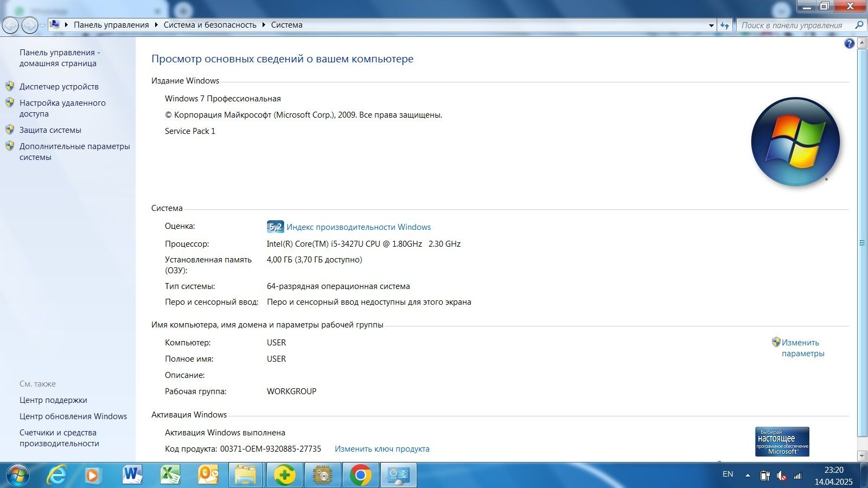Click the battery power tray icon
Viewport: 868px width, 488px height.
click(765, 476)
